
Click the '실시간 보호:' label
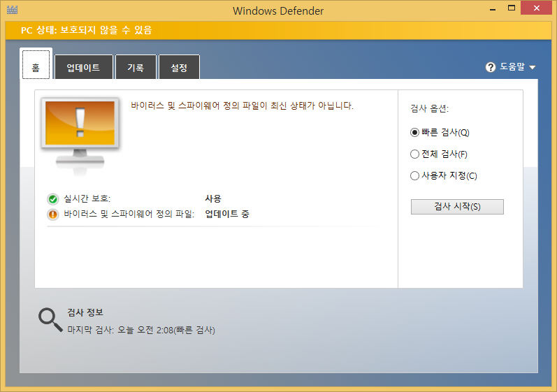(87, 198)
